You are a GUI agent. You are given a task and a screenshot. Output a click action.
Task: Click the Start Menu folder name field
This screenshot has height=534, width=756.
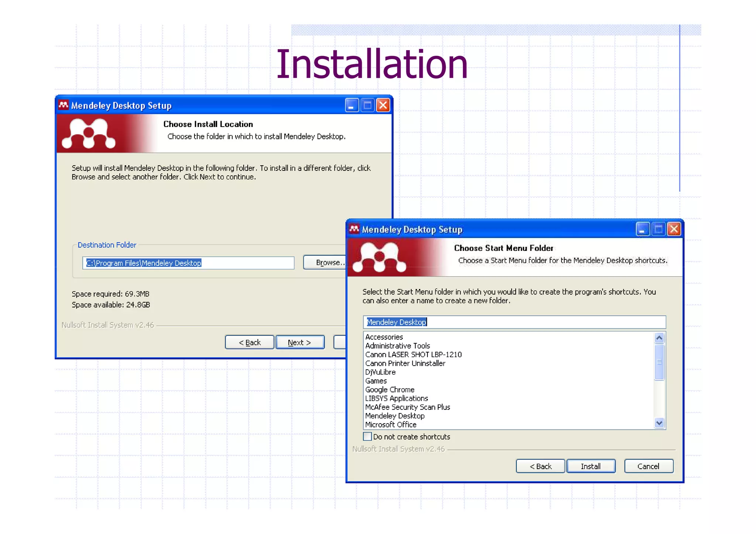[515, 322]
